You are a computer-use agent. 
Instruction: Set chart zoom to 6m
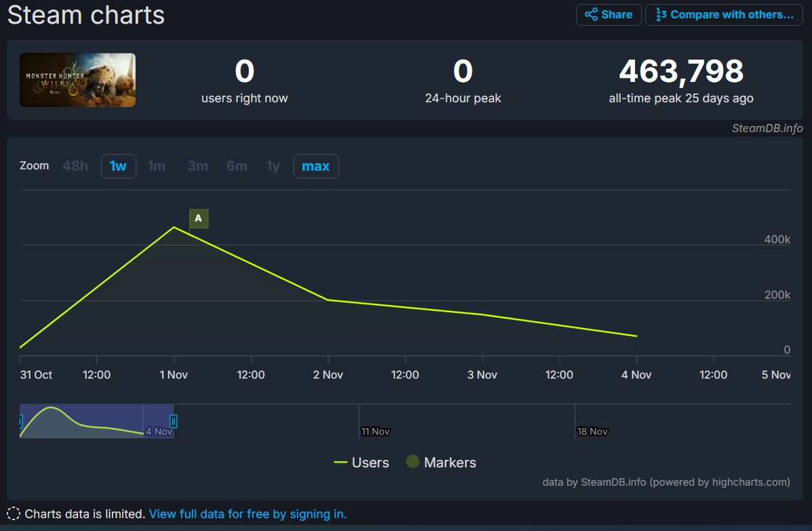[x=237, y=166]
